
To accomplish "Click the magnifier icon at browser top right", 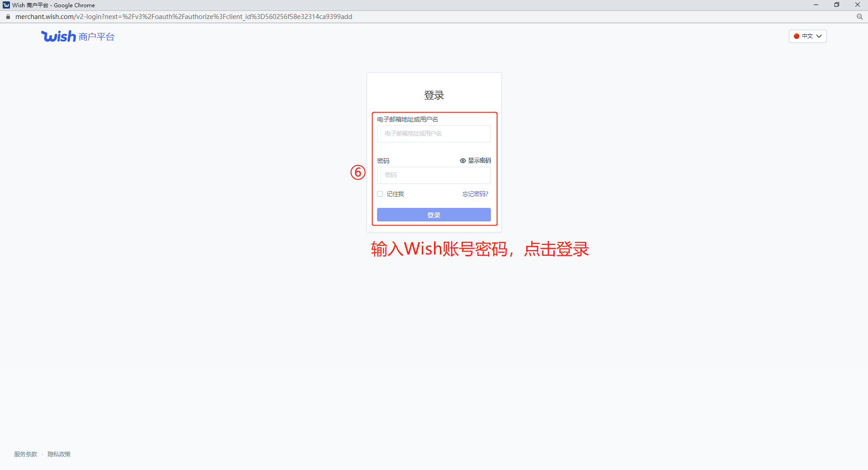I will click(860, 17).
